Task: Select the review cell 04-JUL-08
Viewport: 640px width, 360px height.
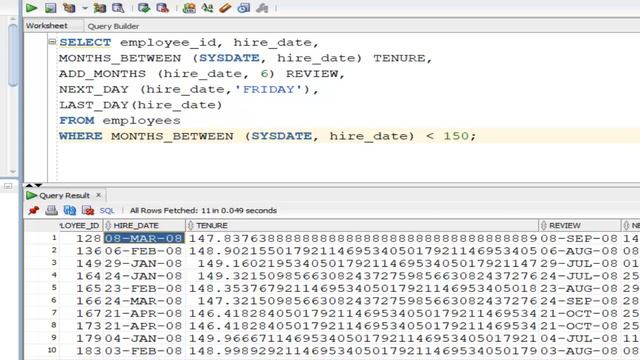Action: click(580, 338)
